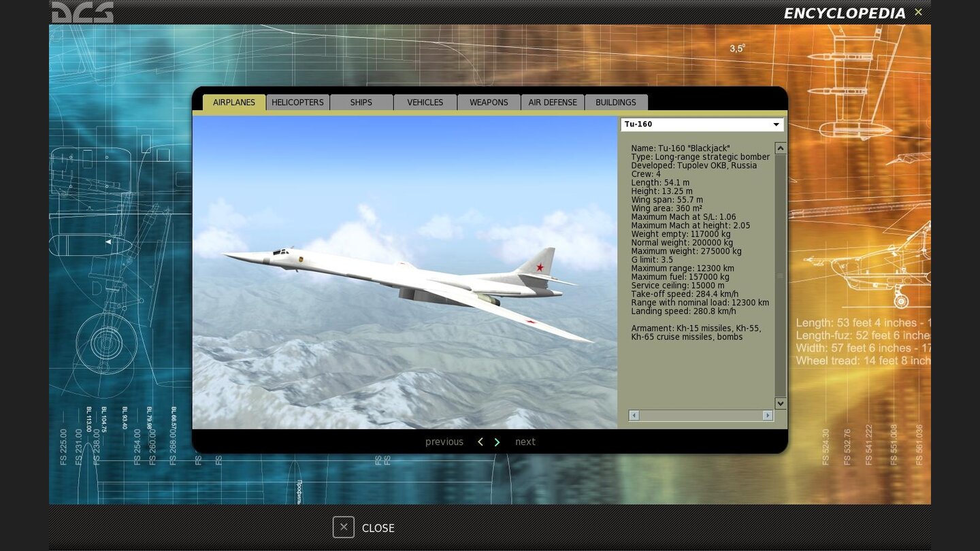The image size is (980, 551).
Task: Click the 'Maximum range: 12300 km' line
Action: coord(683,268)
